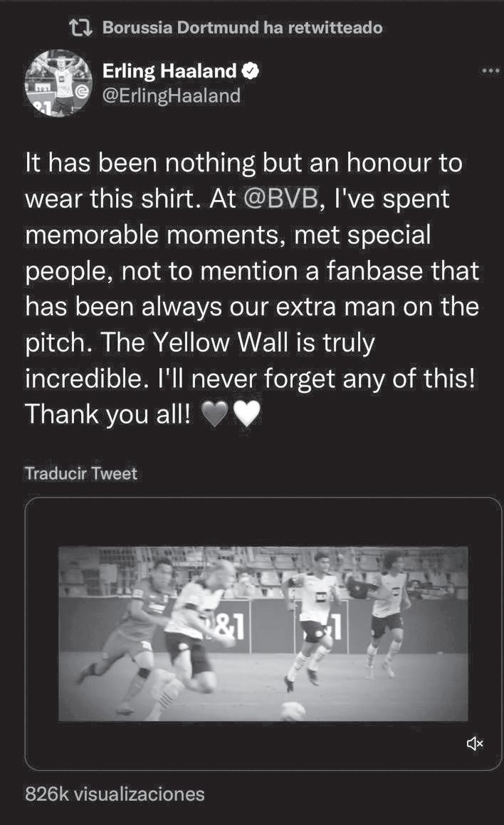Unmute the video with speaker icon

[474, 744]
